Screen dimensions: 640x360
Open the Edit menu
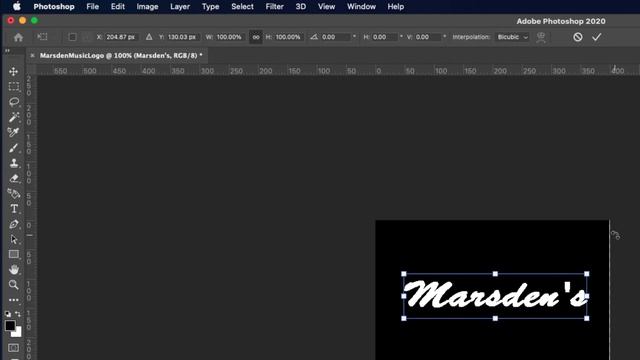[x=118, y=7]
